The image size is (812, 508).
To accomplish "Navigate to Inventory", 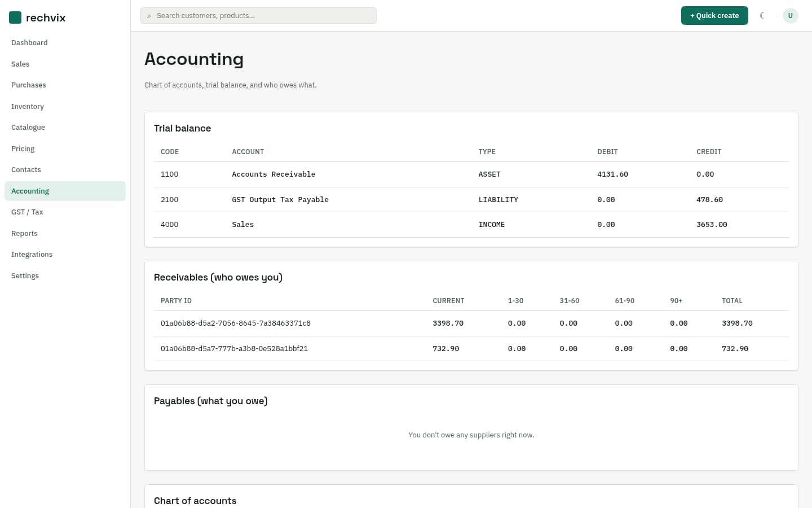I will (65, 106).
